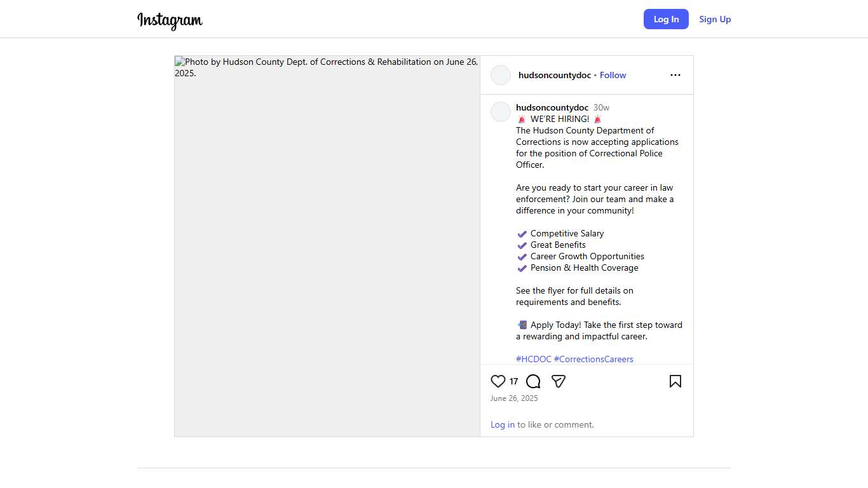Image resolution: width=868 pixels, height=488 pixels.
Task: Click the 30w post timestamp
Action: click(x=601, y=107)
